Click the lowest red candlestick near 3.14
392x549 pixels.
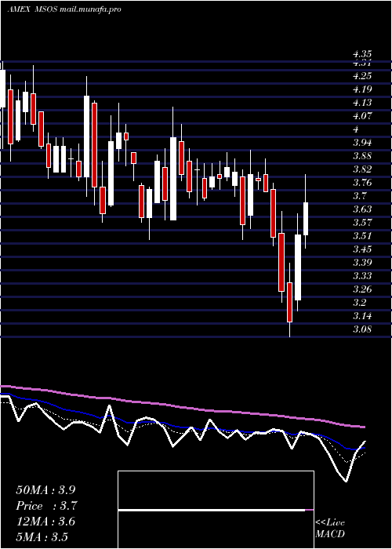[x=289, y=302]
